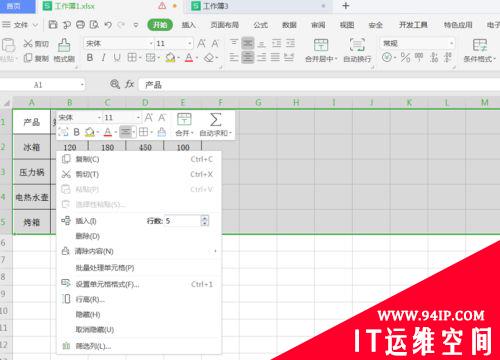
Task: Click the Paste clipboard icon in ribbon
Action: point(8,45)
